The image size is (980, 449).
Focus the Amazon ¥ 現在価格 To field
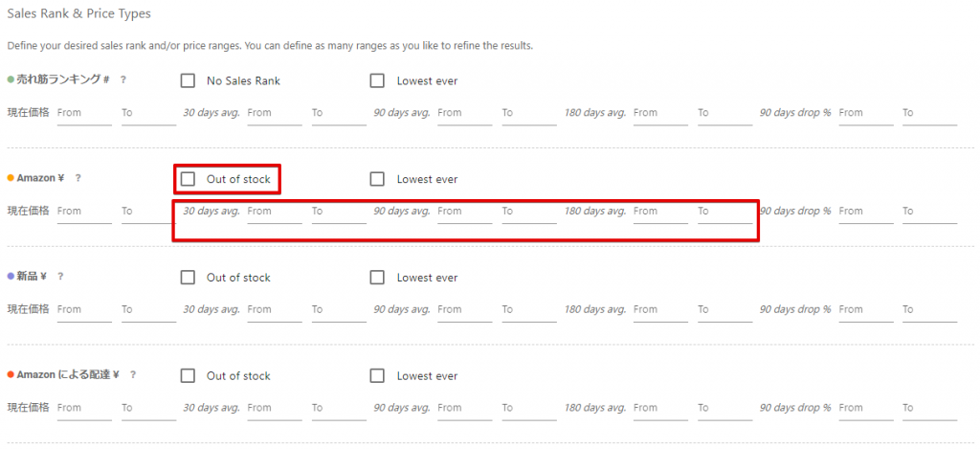tap(147, 212)
